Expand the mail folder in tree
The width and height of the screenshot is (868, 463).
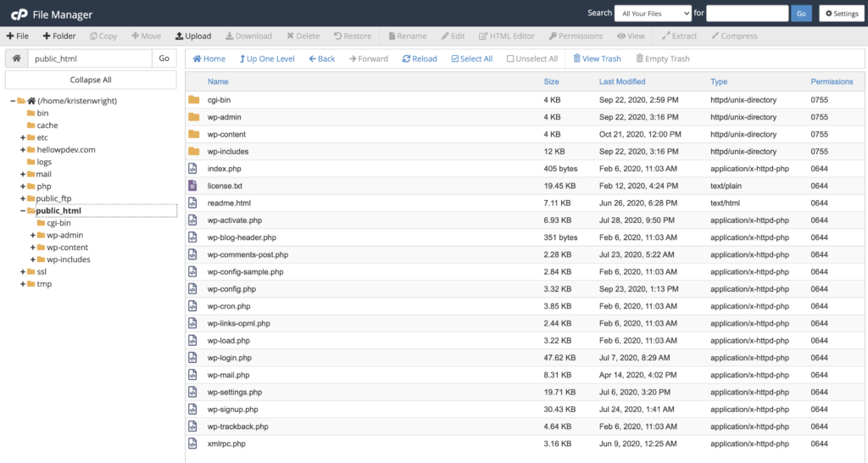pos(23,174)
